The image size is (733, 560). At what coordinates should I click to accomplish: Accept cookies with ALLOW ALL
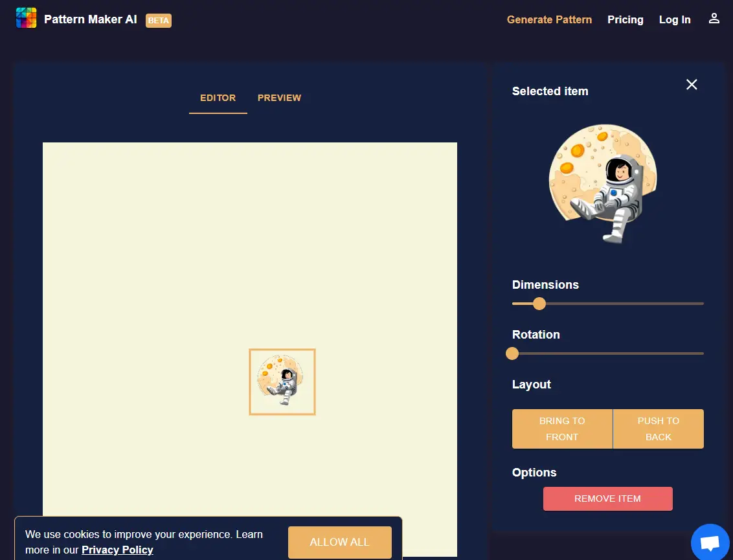pos(339,543)
